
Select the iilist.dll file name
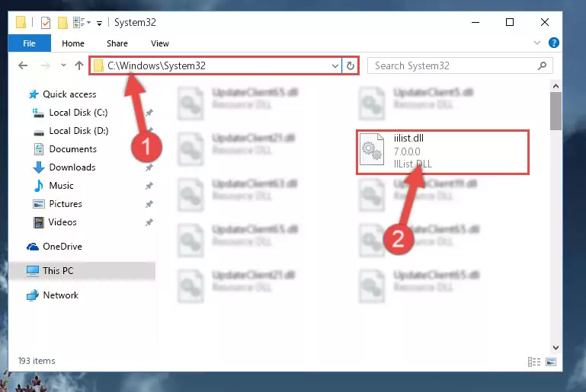(x=408, y=138)
